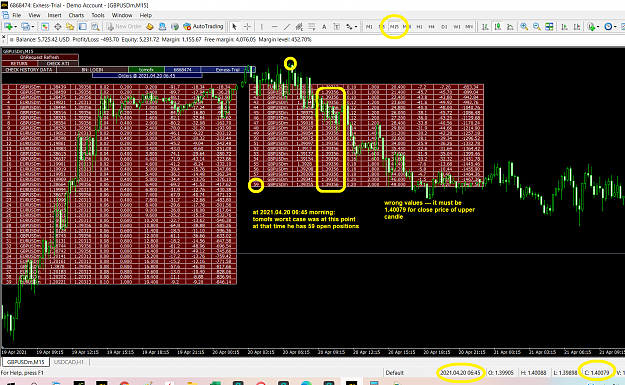This screenshot has width=625, height=385.
Task: Click the CHECK ATI button on chart
Action: [x=58, y=63]
